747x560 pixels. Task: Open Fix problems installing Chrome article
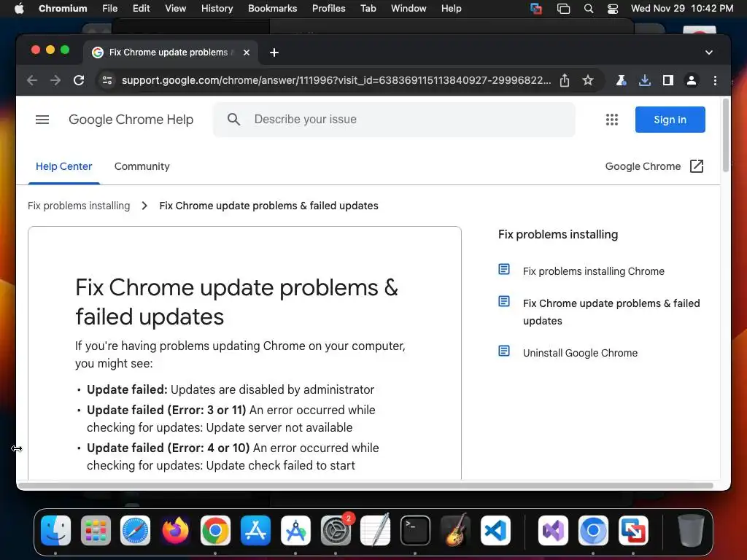click(x=594, y=271)
